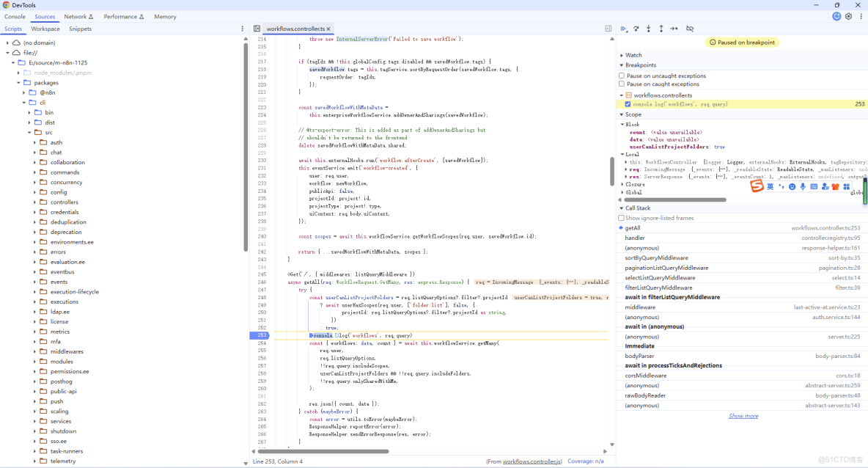868x468 pixels.
Task: Close the workflows.controller.ts editor tab
Action: click(x=328, y=29)
